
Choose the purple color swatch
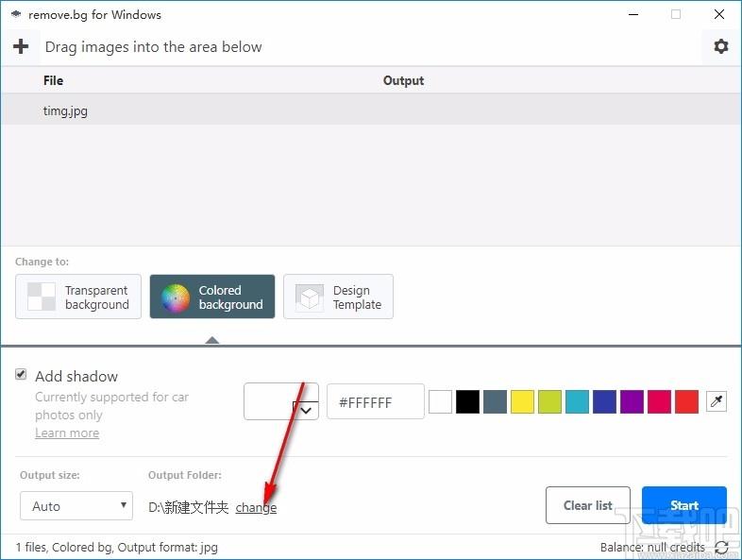tap(632, 402)
